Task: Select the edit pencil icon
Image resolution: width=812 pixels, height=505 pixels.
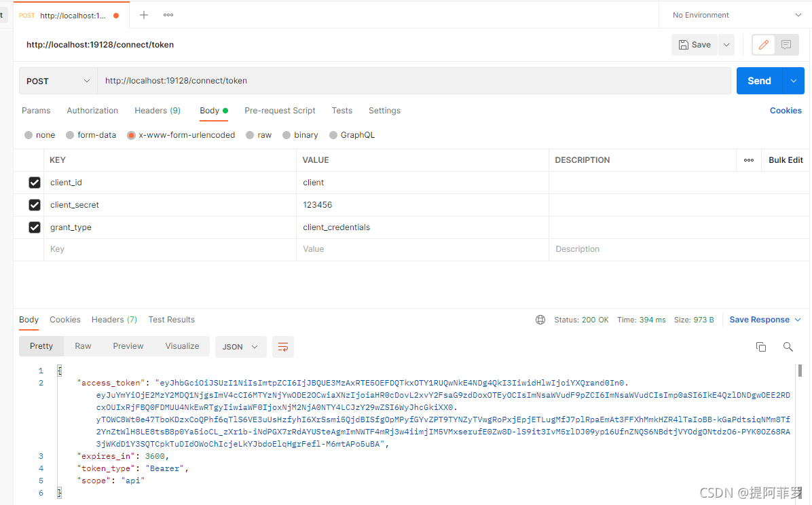Action: [x=764, y=45]
